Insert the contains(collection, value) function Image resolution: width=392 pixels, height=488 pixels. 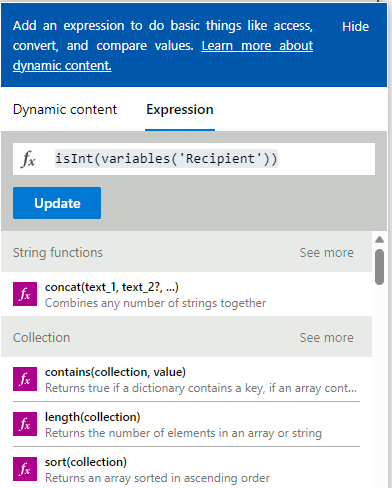[x=186, y=379]
